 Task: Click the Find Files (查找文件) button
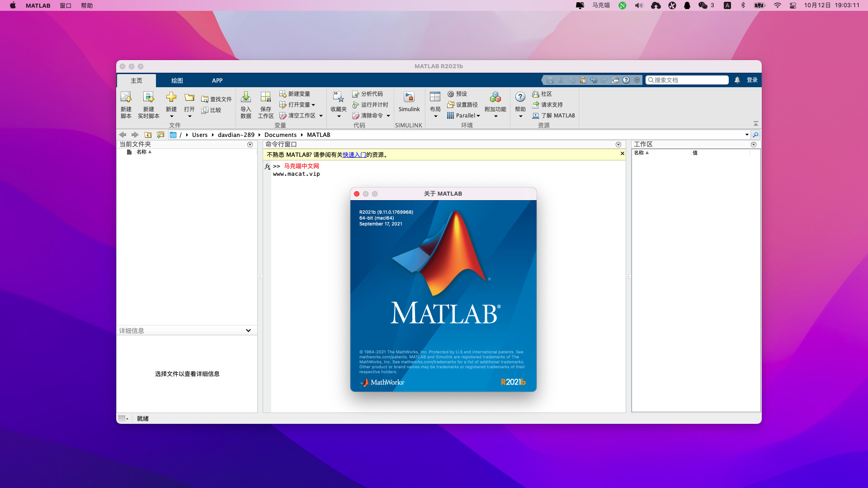tap(216, 99)
